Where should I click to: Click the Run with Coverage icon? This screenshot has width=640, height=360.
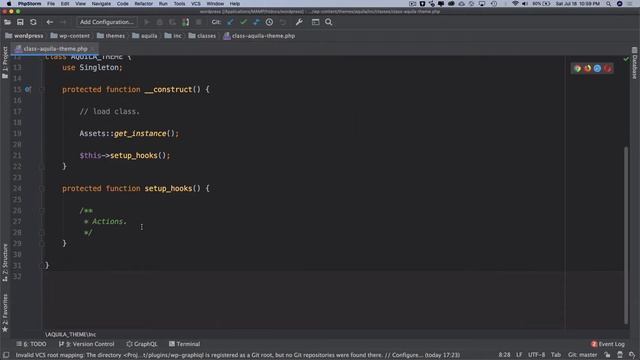pos(173,22)
